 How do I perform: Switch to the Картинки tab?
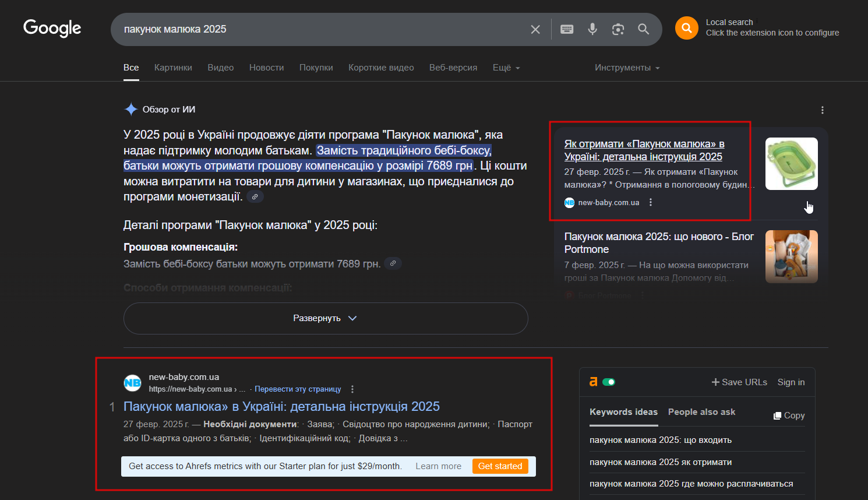point(173,68)
